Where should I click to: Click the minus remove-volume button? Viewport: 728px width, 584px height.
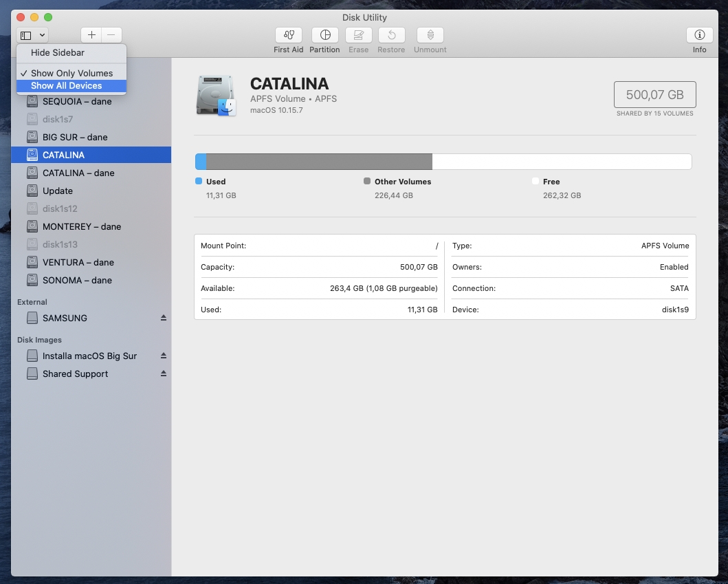click(x=111, y=35)
